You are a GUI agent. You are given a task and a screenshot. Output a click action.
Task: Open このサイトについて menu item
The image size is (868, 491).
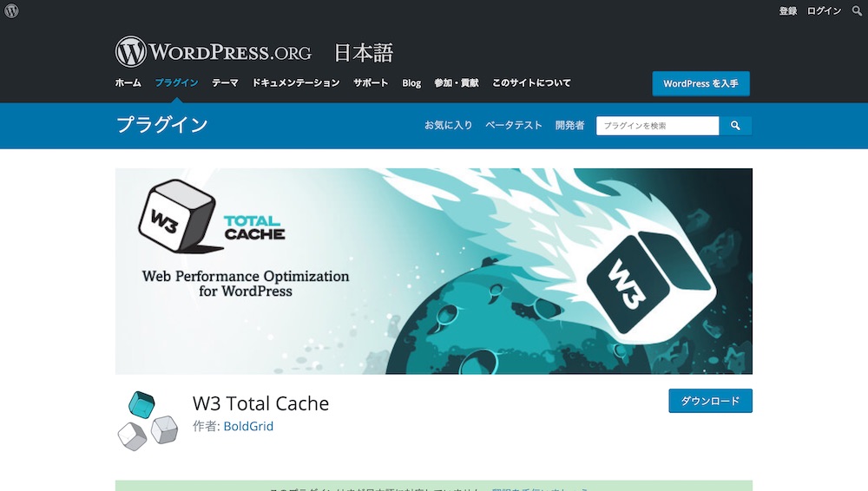coord(531,83)
